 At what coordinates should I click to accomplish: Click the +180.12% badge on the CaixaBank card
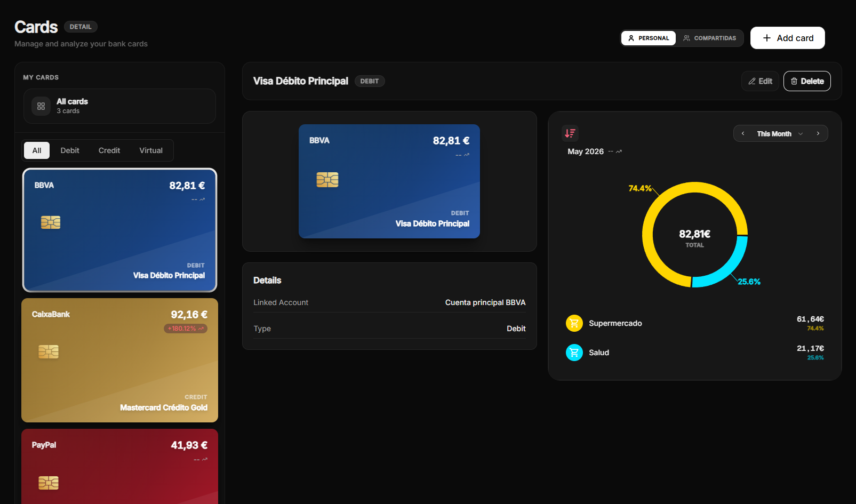click(x=186, y=329)
